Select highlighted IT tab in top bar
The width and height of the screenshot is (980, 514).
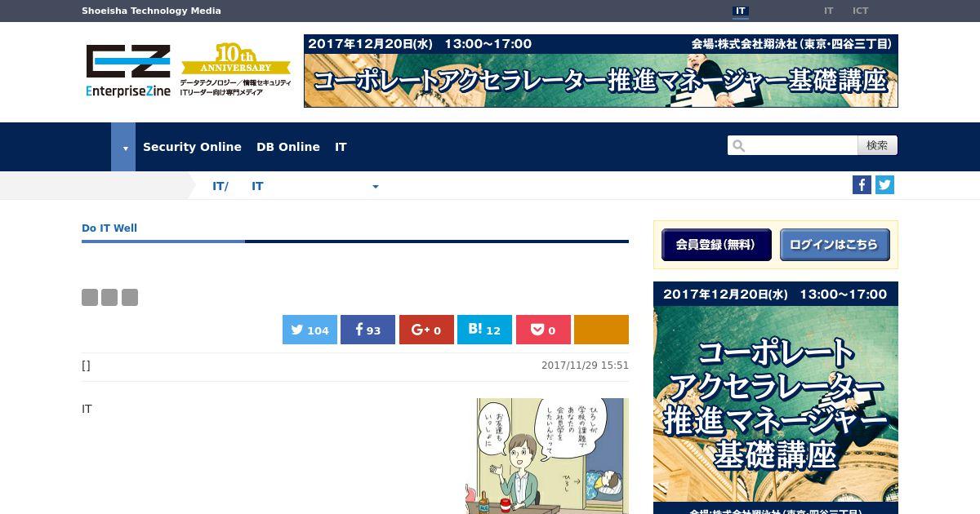coord(741,11)
